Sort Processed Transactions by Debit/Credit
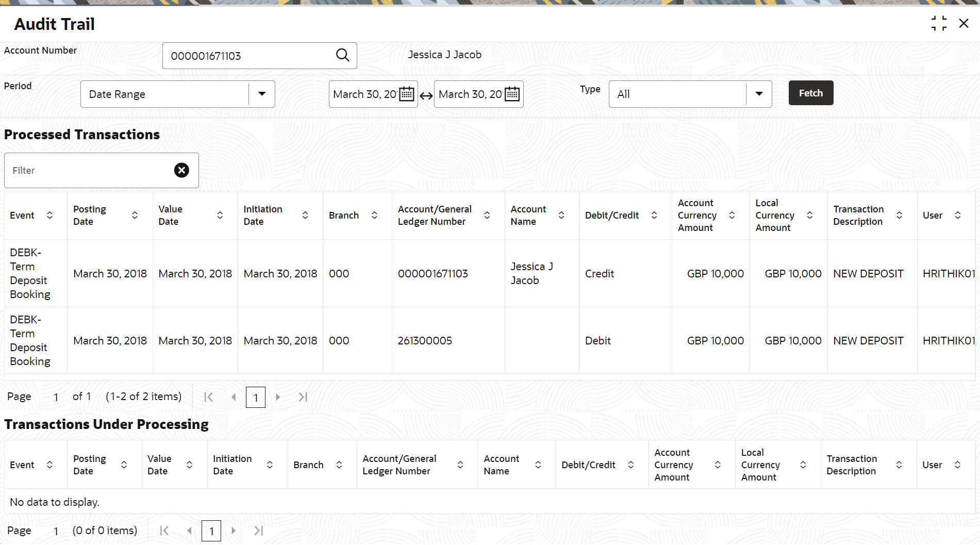The width and height of the screenshot is (980, 545). [x=654, y=215]
